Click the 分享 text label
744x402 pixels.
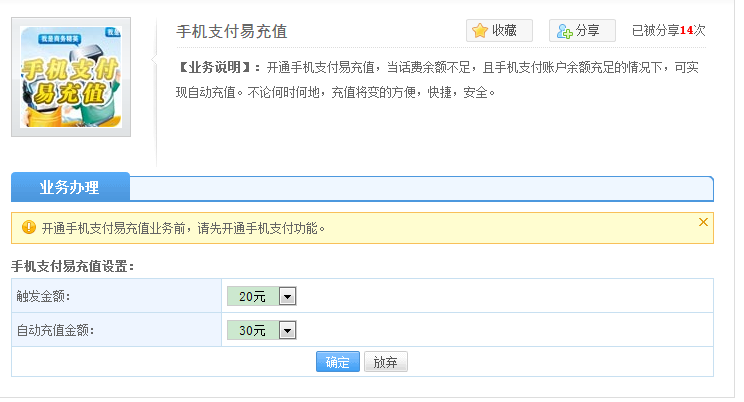(588, 31)
